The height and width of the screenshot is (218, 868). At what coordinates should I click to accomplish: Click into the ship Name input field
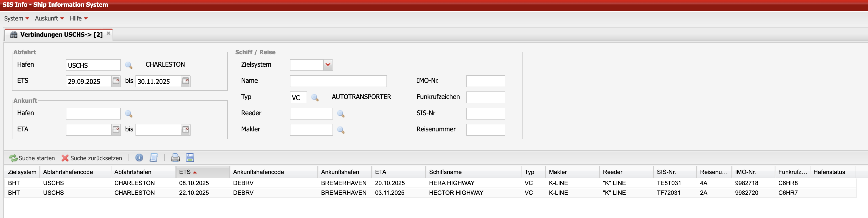(338, 81)
